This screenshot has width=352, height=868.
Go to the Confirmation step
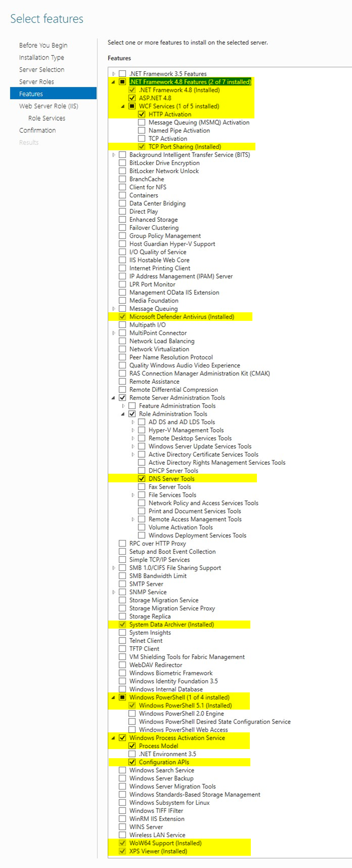[37, 130]
